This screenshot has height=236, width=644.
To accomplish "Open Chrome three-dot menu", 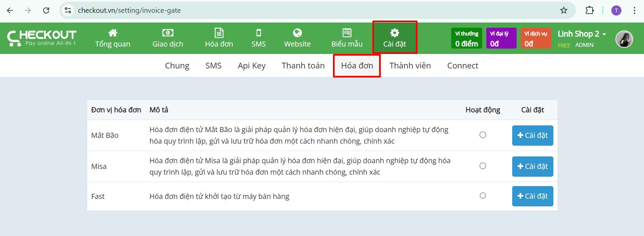I will pos(634,10).
